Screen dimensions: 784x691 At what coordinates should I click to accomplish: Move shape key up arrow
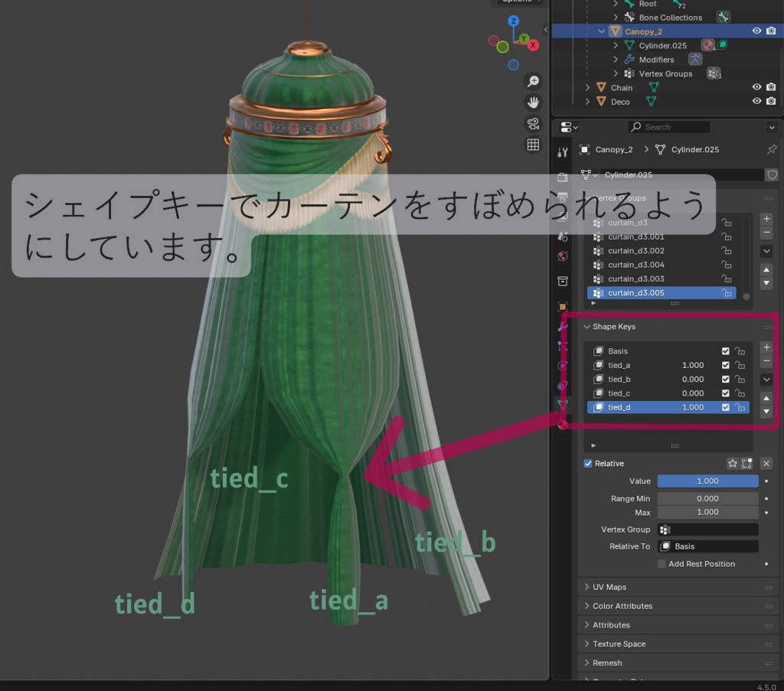pos(766,398)
